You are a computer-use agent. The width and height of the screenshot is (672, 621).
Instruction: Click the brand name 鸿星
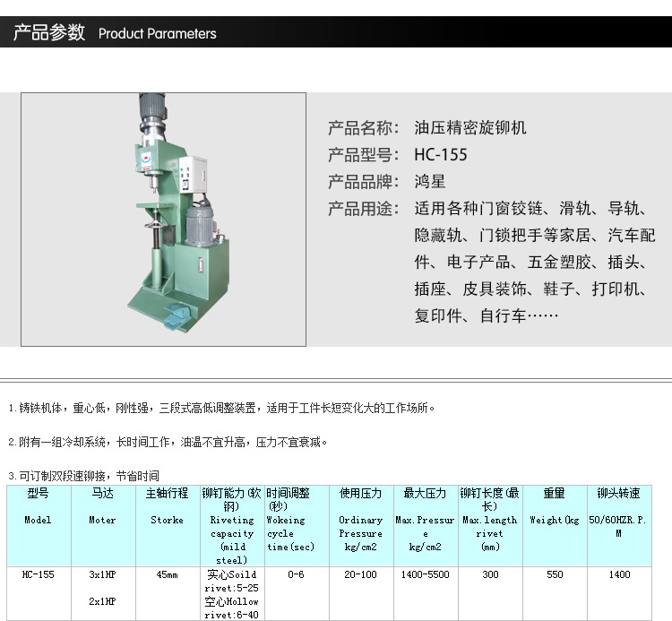click(429, 181)
